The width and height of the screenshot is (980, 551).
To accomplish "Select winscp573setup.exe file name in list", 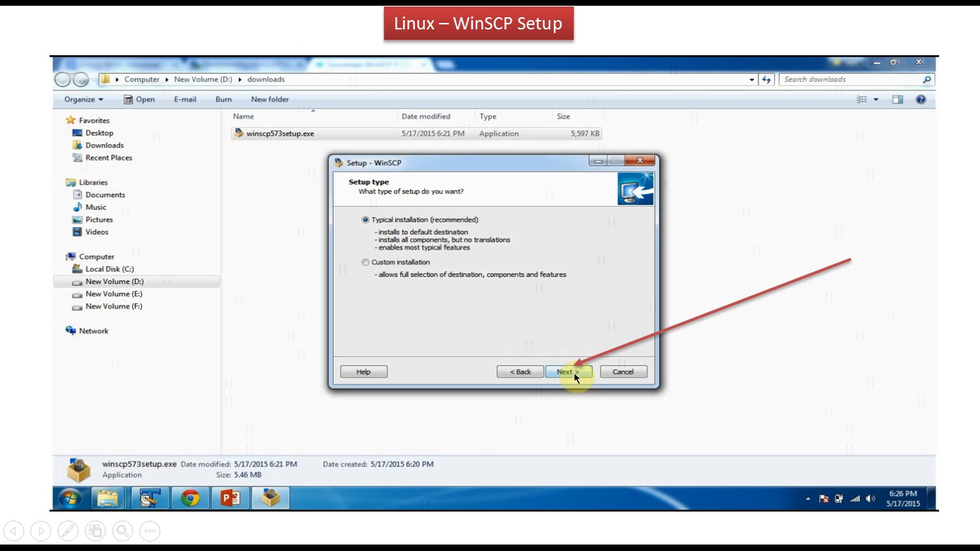I will click(280, 133).
